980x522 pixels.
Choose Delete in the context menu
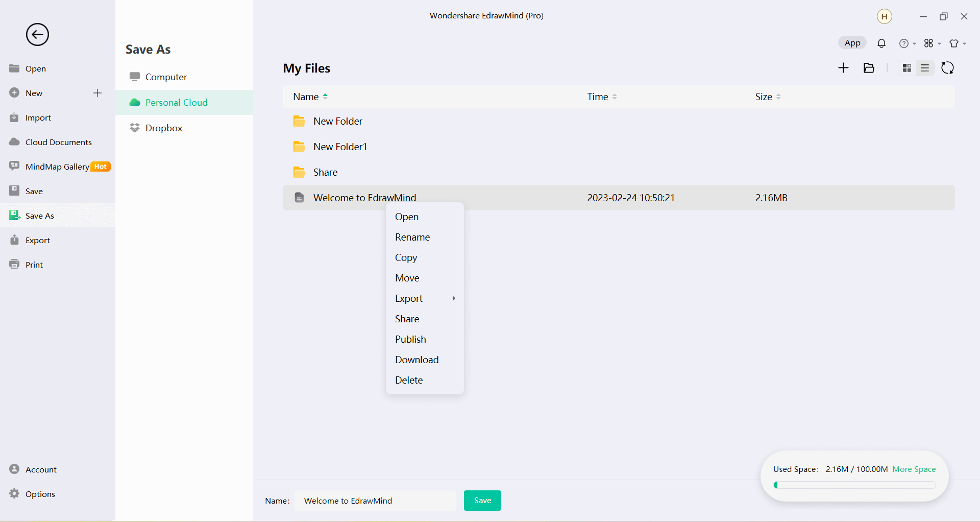425,380
